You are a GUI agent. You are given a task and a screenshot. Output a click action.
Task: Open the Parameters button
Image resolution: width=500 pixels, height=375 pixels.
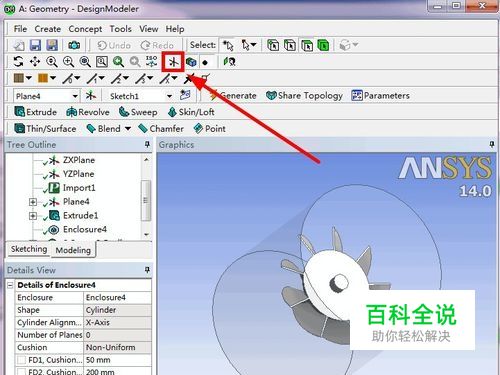380,96
